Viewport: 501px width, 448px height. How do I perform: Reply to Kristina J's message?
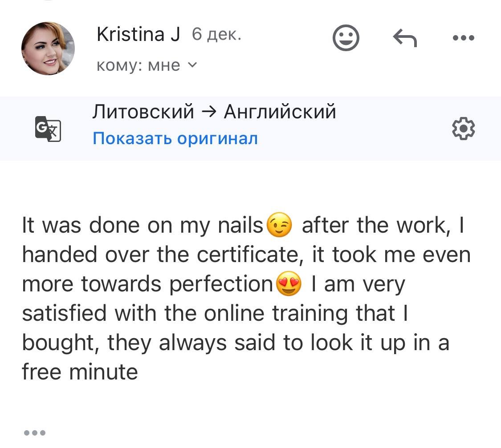pos(405,39)
